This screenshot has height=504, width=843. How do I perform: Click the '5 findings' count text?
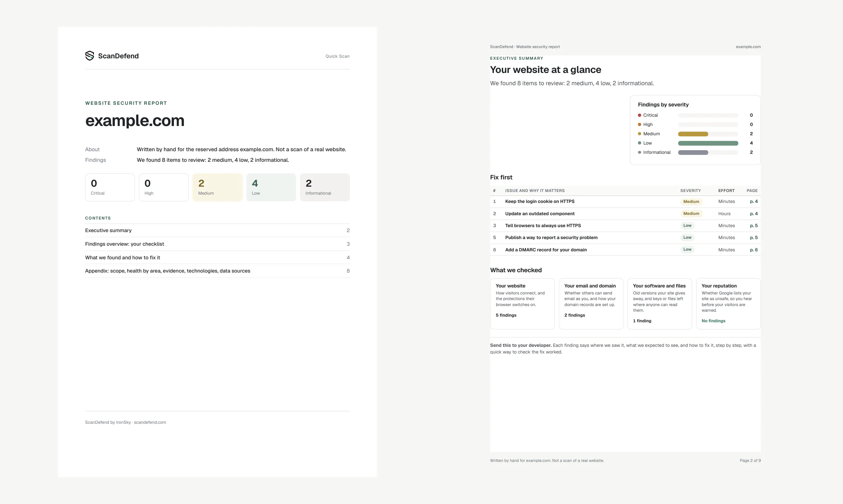506,315
